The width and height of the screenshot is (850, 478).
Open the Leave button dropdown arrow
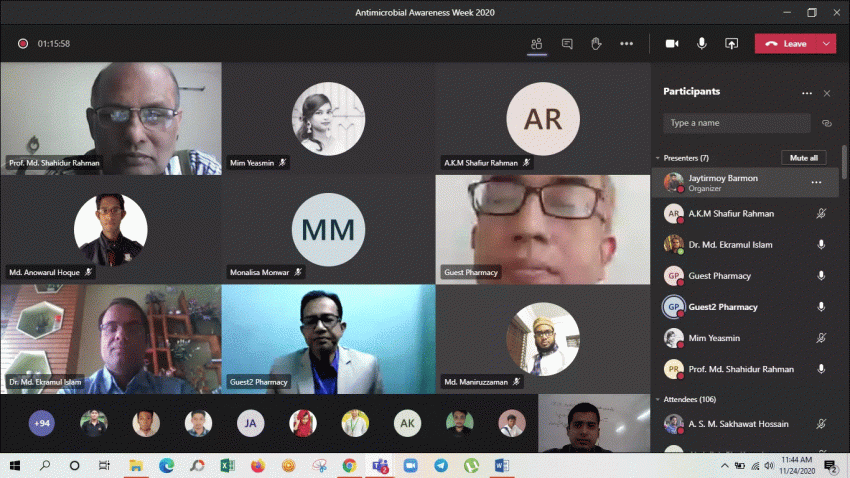826,44
